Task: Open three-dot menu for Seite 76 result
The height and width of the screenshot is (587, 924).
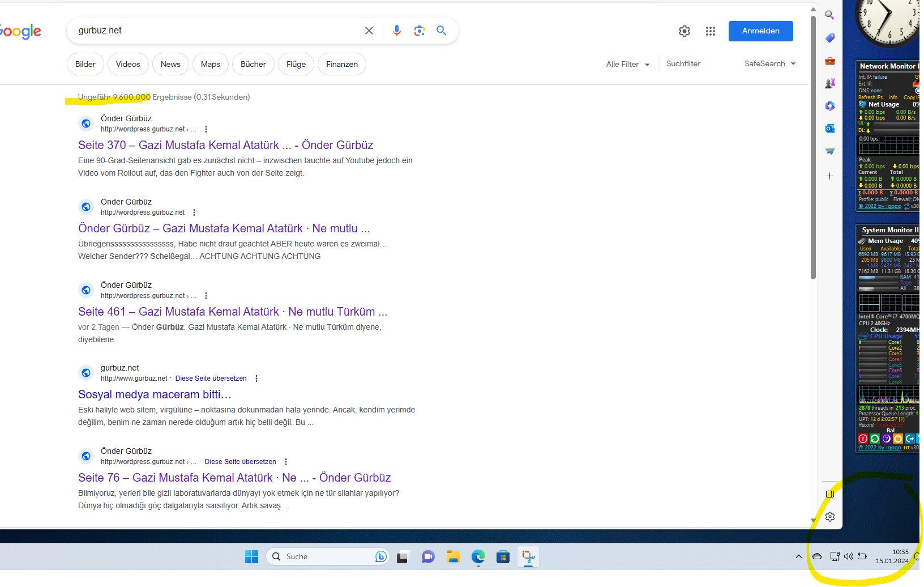Action: (x=286, y=462)
